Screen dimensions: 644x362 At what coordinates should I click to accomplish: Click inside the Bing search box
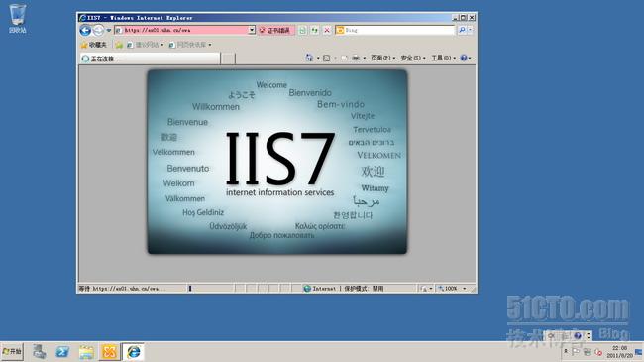click(399, 30)
